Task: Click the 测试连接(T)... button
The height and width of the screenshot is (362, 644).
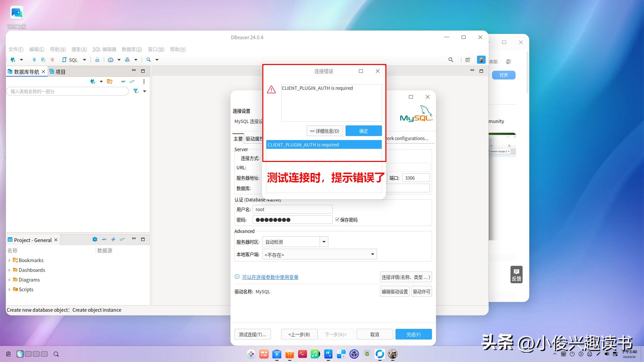Action: 253,334
